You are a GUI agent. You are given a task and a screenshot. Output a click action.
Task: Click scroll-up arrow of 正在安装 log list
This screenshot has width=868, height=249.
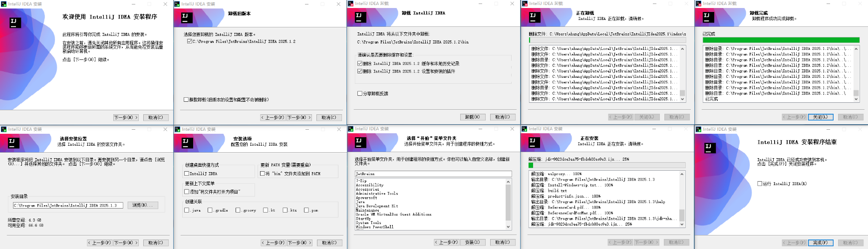(x=682, y=174)
